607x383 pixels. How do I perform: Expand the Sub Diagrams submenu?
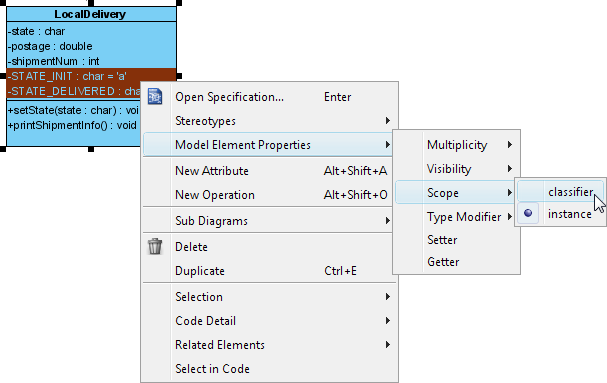click(x=269, y=221)
